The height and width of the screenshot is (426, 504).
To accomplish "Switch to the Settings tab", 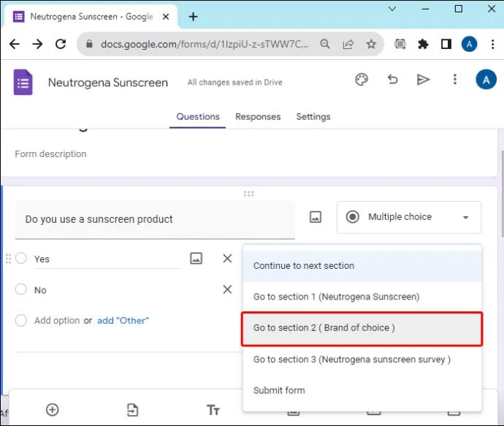I will [313, 117].
